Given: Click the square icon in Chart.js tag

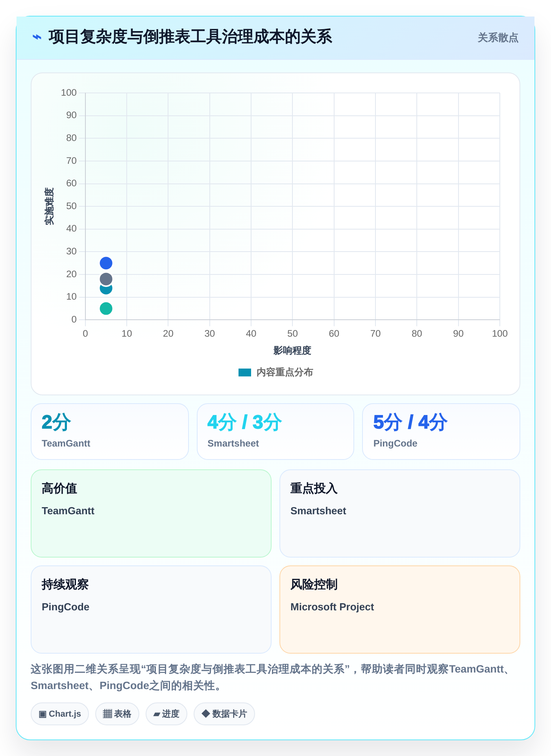Looking at the screenshot, I should (x=43, y=714).
